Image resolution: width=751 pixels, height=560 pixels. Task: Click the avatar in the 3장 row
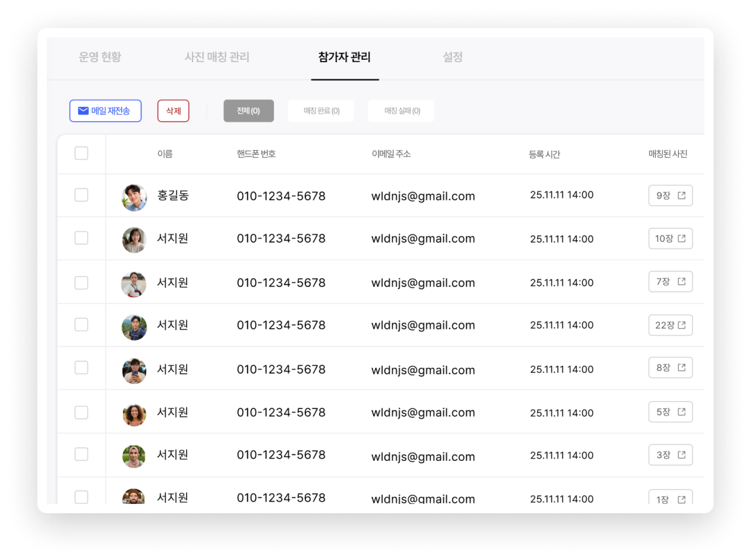pos(134,456)
